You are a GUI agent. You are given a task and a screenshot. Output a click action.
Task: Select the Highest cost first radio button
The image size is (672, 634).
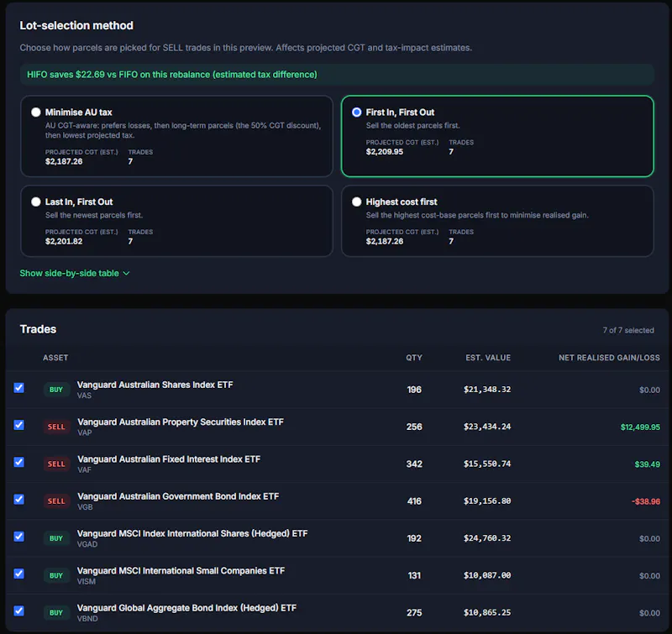356,202
